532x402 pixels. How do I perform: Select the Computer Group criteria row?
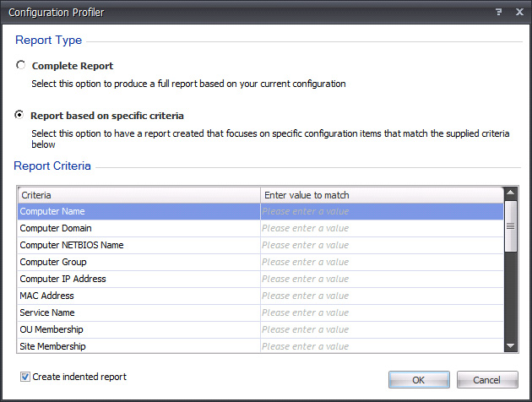coord(138,263)
